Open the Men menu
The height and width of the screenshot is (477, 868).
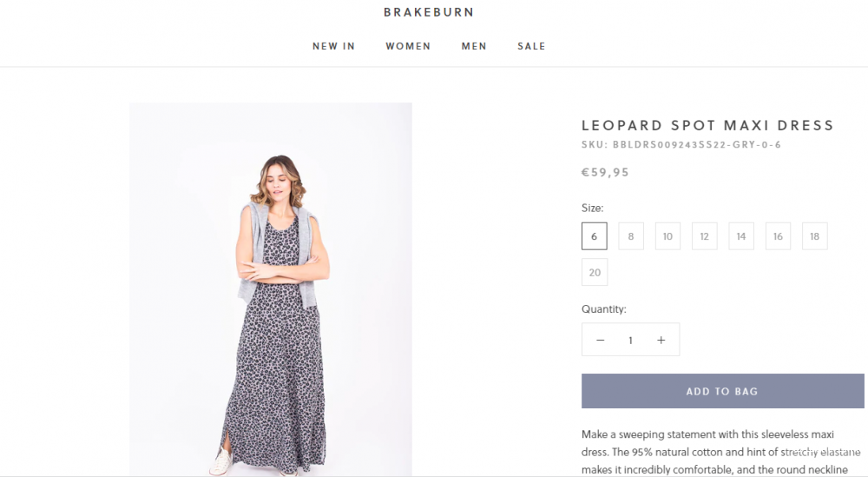click(474, 46)
